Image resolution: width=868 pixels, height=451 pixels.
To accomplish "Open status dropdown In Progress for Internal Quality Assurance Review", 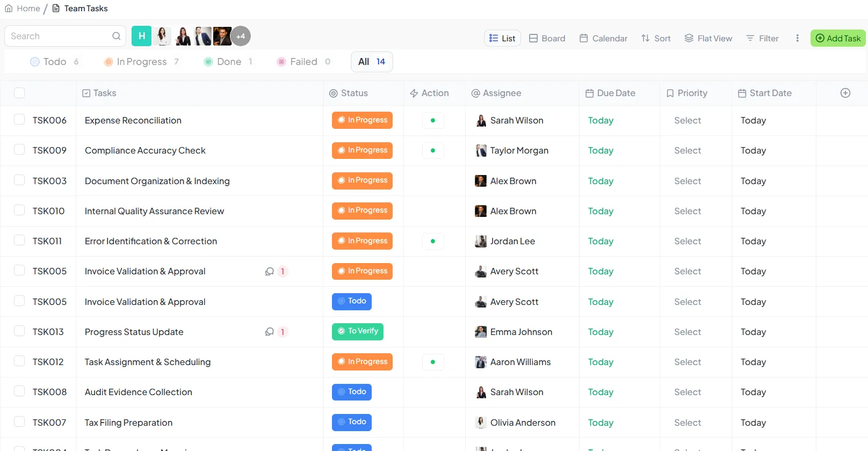I will pos(362,210).
